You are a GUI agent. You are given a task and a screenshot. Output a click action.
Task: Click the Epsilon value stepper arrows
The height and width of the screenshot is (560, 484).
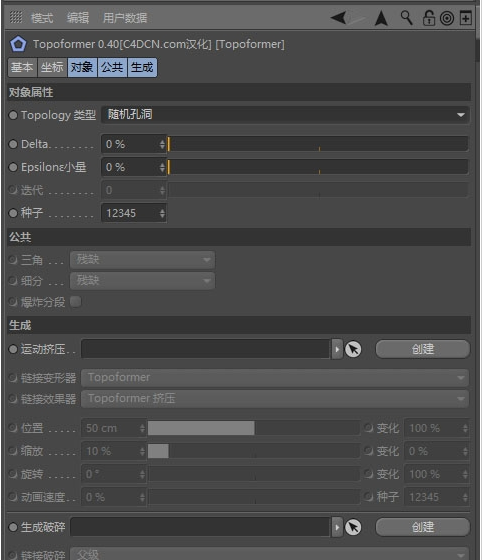[162, 167]
